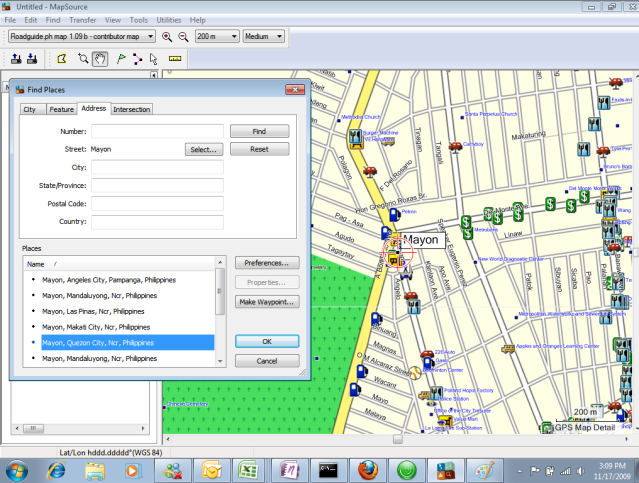Close the Find Places dialog
The height and width of the screenshot is (483, 639).
coord(295,89)
